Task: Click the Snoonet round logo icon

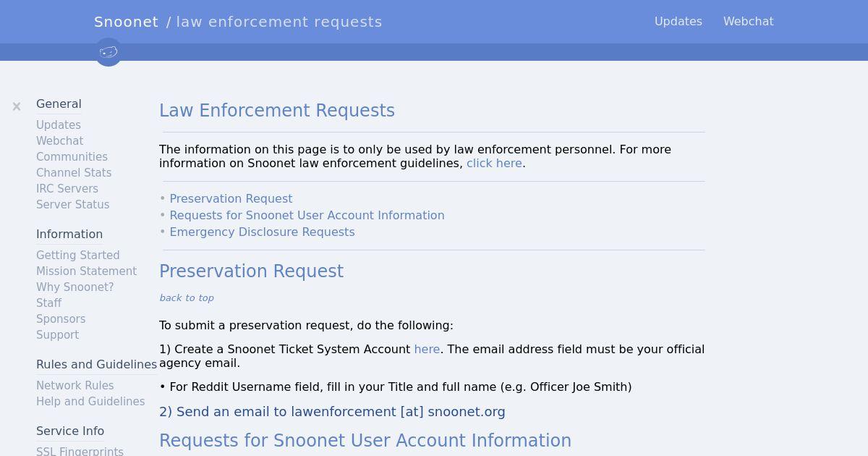Action: point(109,52)
